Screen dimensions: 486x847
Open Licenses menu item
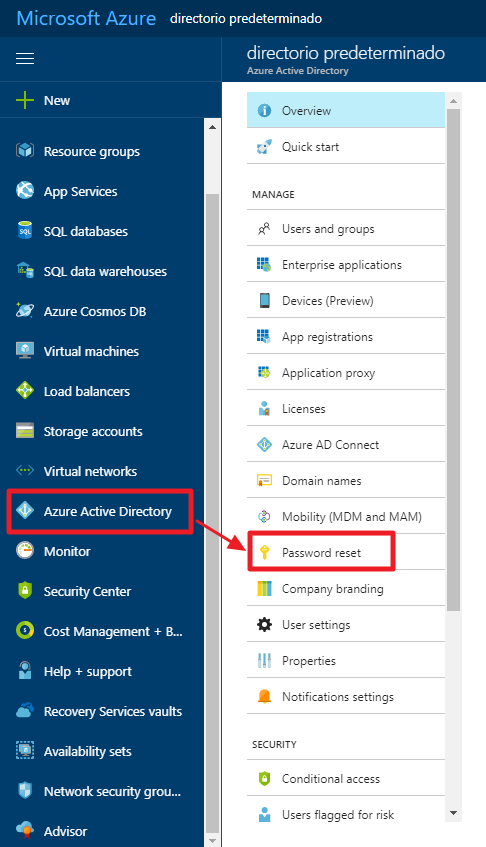pyautogui.click(x=346, y=408)
